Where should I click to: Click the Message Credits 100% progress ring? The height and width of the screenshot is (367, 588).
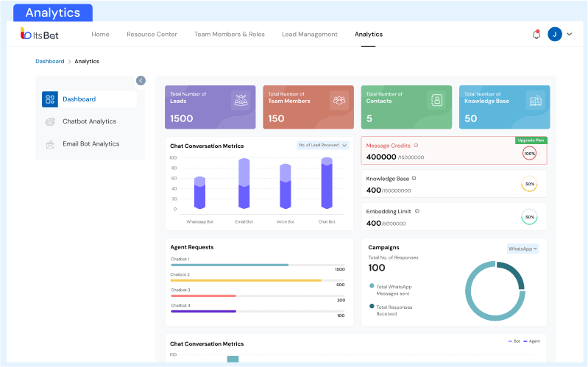[530, 153]
